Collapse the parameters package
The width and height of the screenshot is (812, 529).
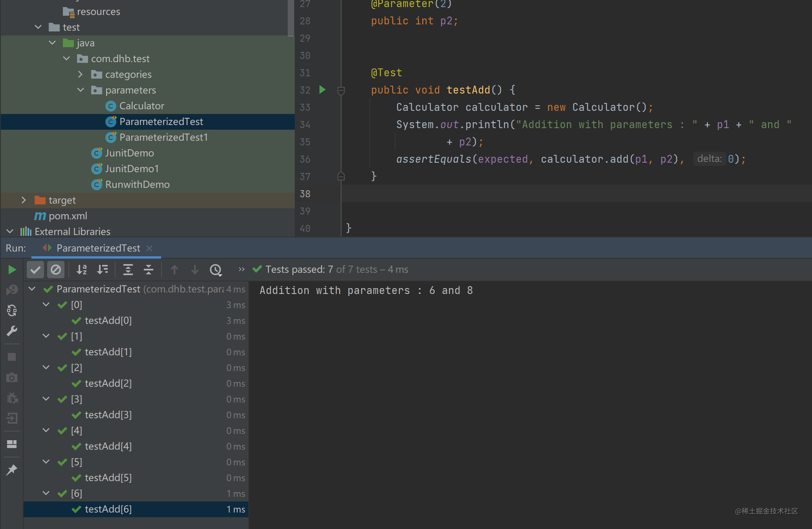click(81, 90)
